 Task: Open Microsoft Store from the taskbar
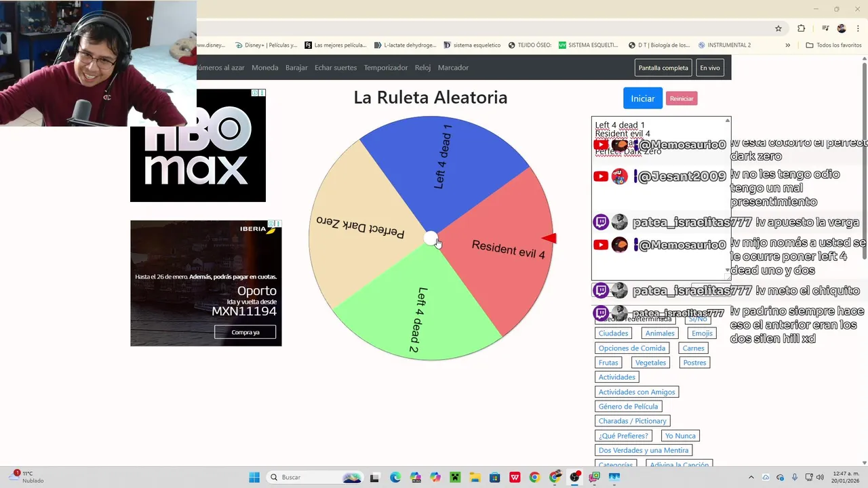[495, 477]
